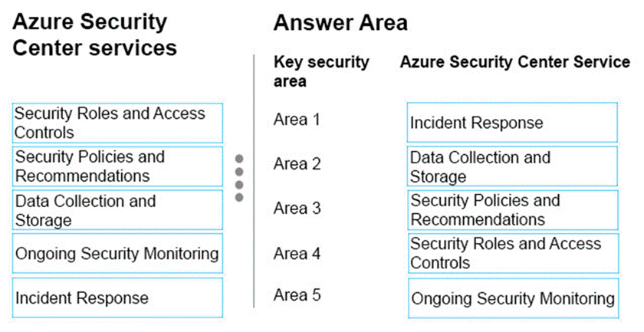Viewport: 644px width, 332px height.
Task: Click the Area 3 label
Action: pos(297,208)
